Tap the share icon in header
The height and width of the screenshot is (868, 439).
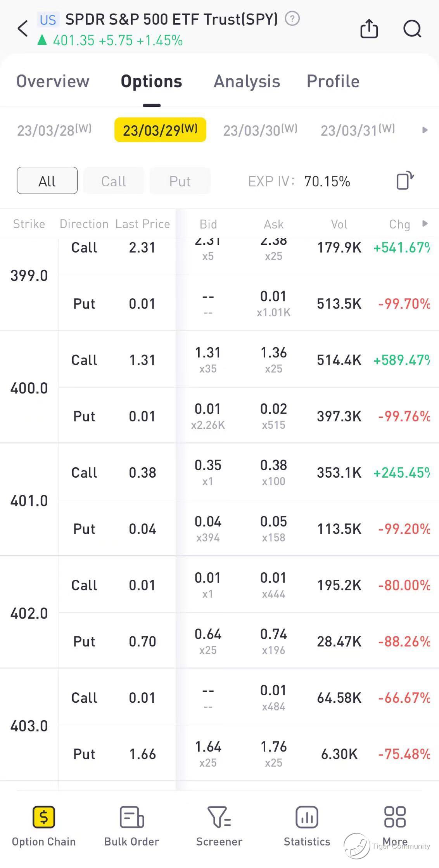pos(369,29)
